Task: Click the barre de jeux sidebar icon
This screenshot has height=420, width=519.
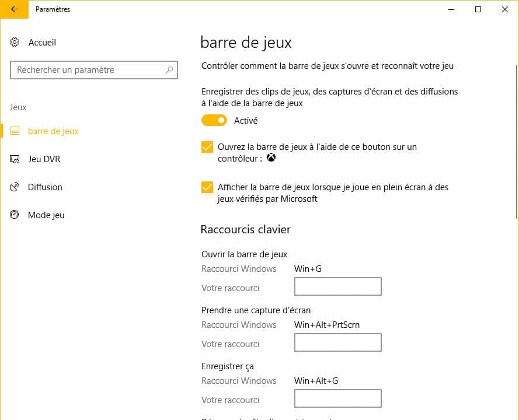Action: (15, 131)
